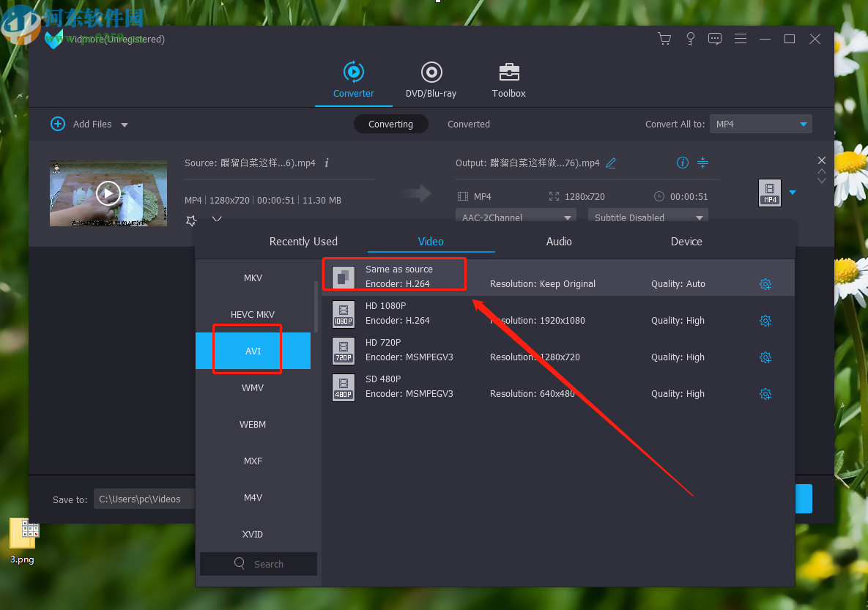868x610 pixels.
Task: Click the format Search field
Action: click(259, 564)
